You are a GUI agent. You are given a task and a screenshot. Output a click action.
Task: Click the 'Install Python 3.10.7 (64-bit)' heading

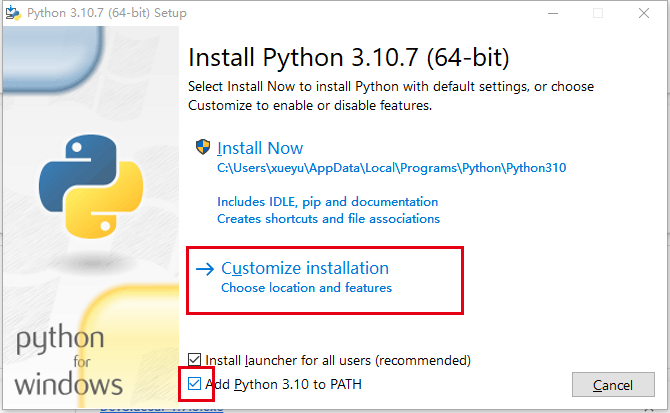click(349, 58)
